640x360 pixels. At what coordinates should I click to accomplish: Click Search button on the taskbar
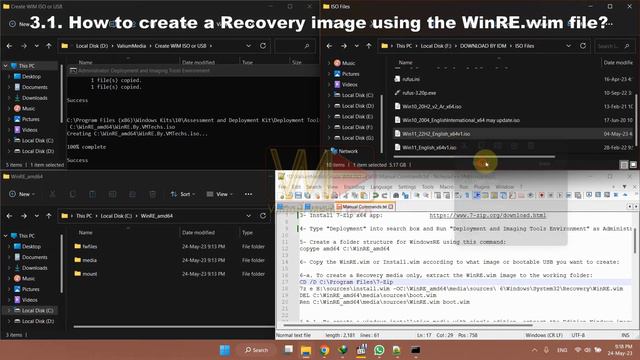[256, 350]
